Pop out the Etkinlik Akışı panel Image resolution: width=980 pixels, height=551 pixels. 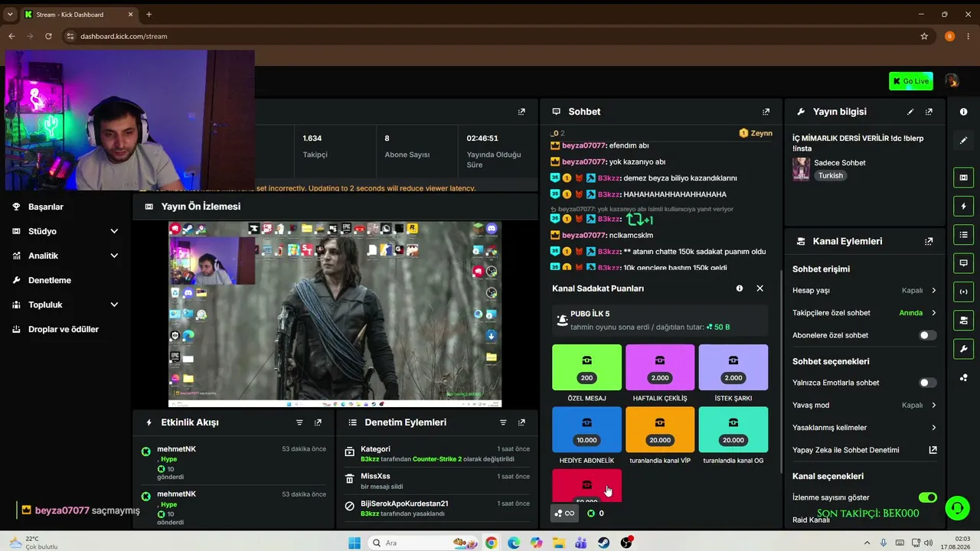[x=318, y=422]
